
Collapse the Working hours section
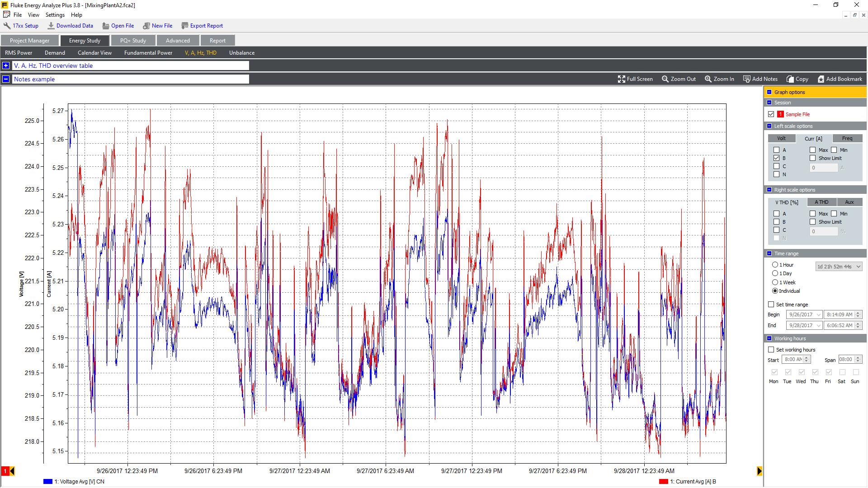click(769, 338)
